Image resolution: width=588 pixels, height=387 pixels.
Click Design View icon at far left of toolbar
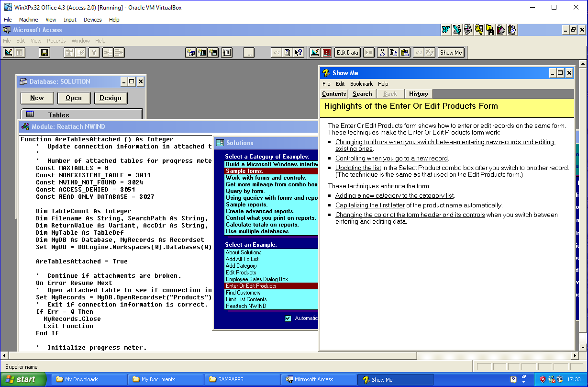[x=8, y=53]
